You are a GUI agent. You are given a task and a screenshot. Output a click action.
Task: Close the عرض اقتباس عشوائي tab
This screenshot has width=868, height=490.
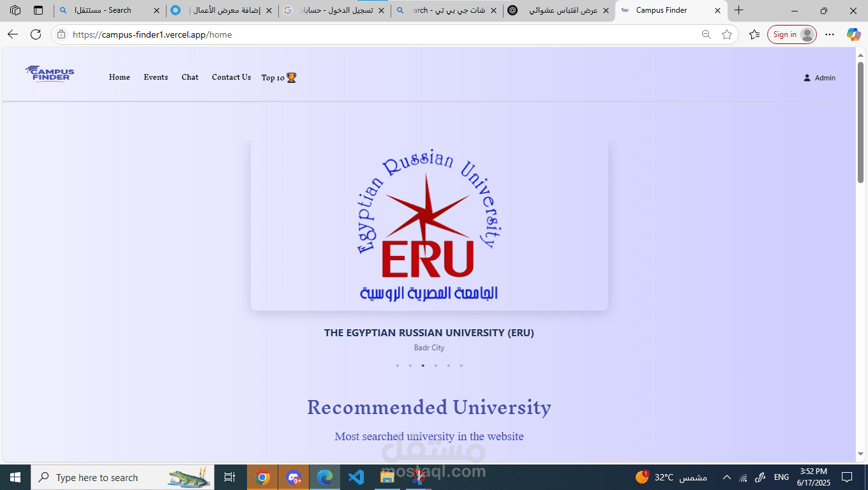[x=606, y=10]
